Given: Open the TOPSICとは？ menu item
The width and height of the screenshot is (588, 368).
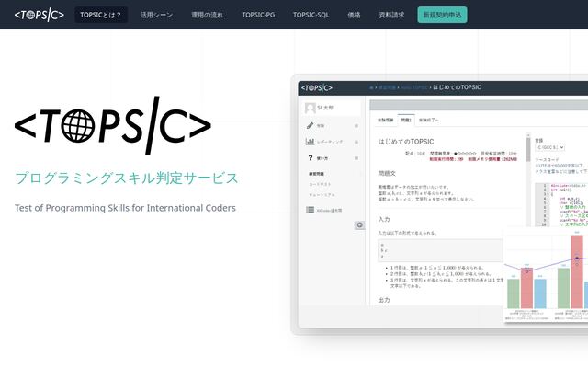Looking at the screenshot, I should pos(101,15).
